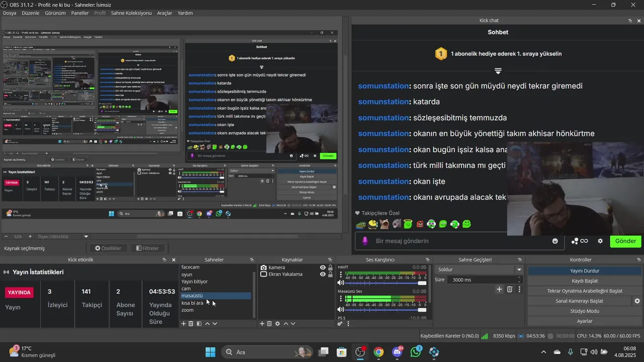Image resolution: width=644 pixels, height=362 pixels.
Task: Add a new scene in Sahneler panel
Action: (184, 324)
